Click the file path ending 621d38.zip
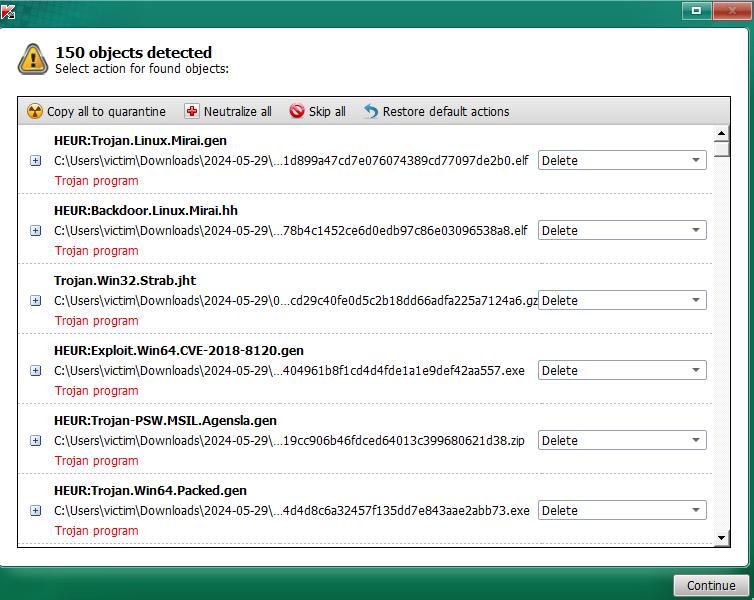The width and height of the screenshot is (754, 600). pyautogui.click(x=289, y=440)
